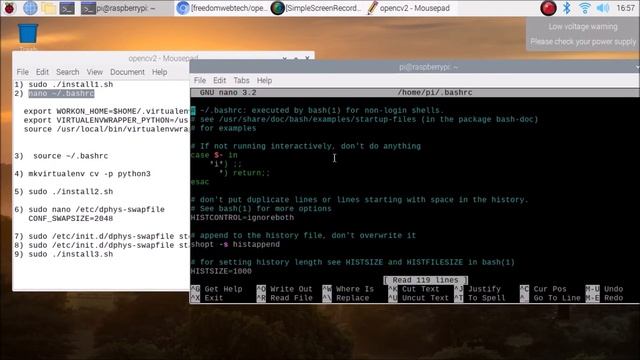Click nano's 'Uncut Text' shortcut label
This screenshot has width=640, height=360.
pyautogui.click(x=425, y=298)
